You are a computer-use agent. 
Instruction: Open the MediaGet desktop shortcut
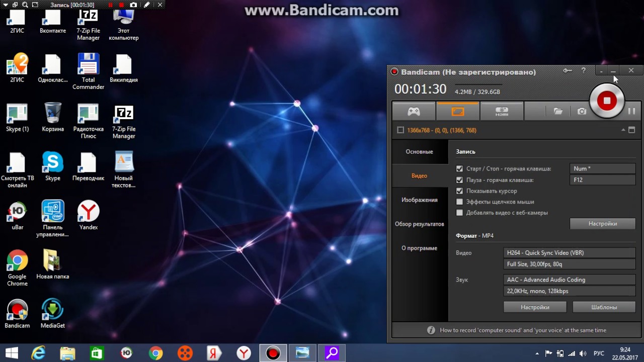[53, 314]
